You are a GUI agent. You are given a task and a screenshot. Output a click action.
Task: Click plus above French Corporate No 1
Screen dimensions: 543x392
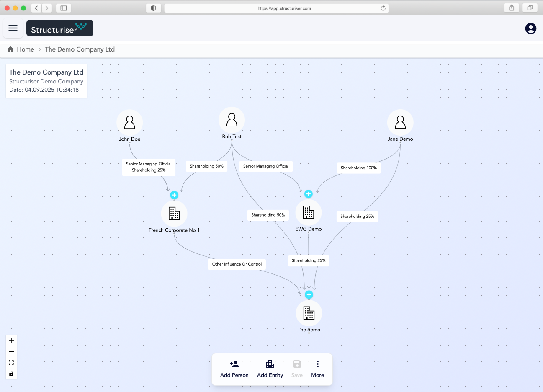[174, 195]
